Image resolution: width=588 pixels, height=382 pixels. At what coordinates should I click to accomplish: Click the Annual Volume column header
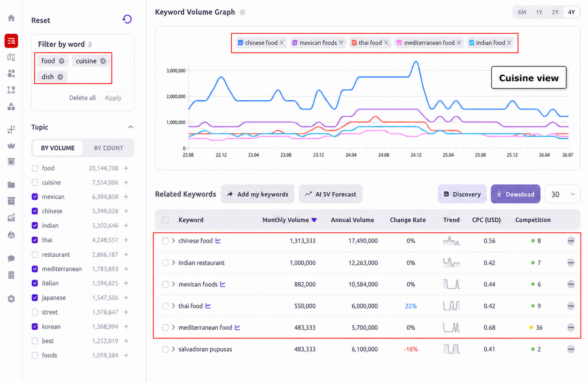[352, 220]
